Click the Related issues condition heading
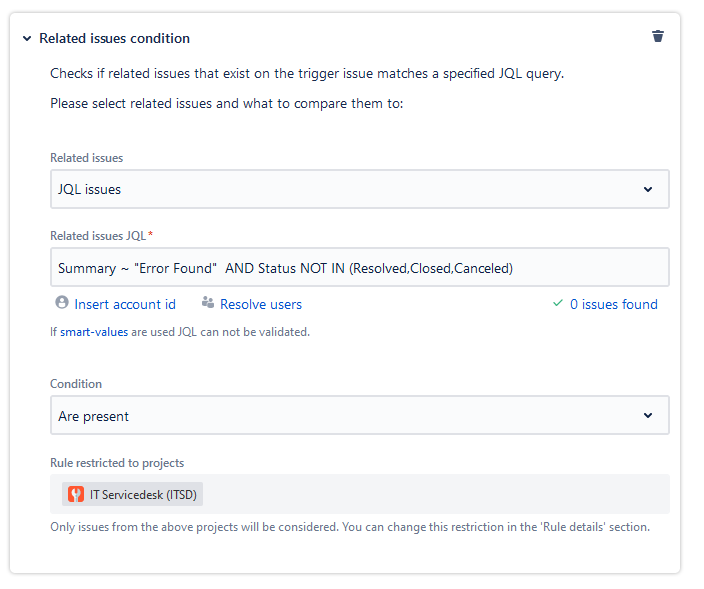The width and height of the screenshot is (704, 589). 114,39
